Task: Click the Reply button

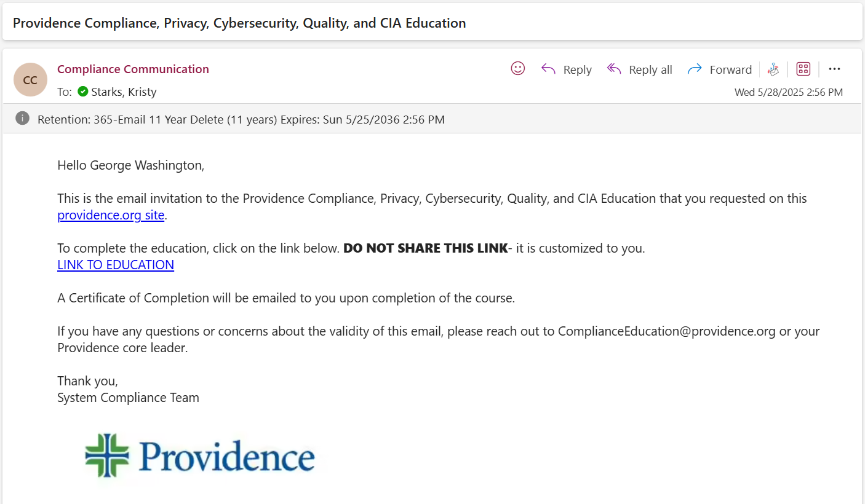Action: click(566, 69)
